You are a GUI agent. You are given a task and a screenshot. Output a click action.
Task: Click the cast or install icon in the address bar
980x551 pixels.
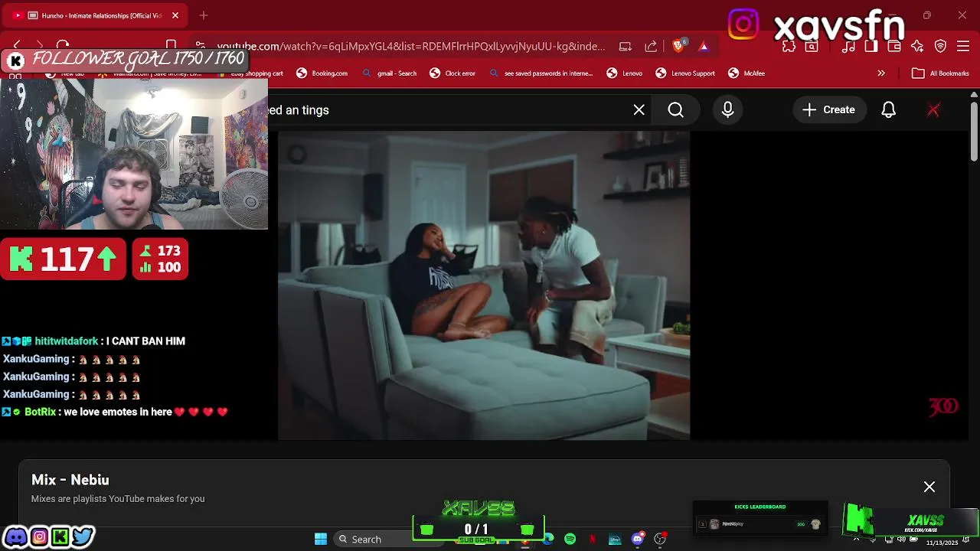[x=626, y=46]
